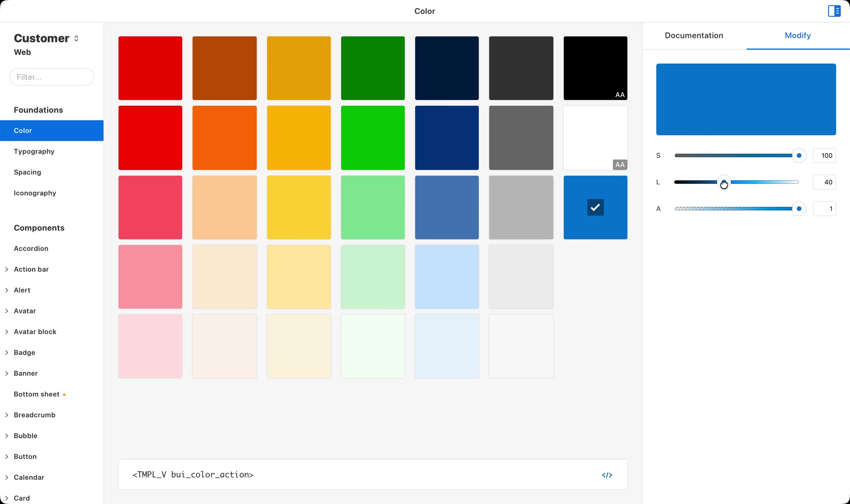Select the dark green swatch in top row

click(373, 68)
